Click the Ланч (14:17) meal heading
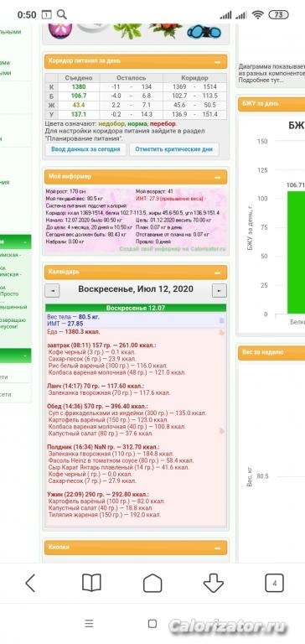 [x=96, y=386]
